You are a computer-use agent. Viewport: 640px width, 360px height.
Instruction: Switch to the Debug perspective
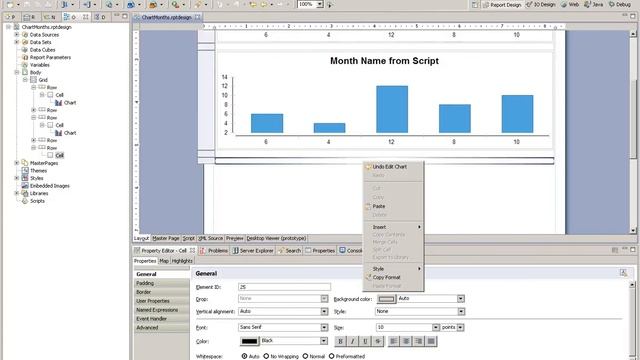point(620,4)
